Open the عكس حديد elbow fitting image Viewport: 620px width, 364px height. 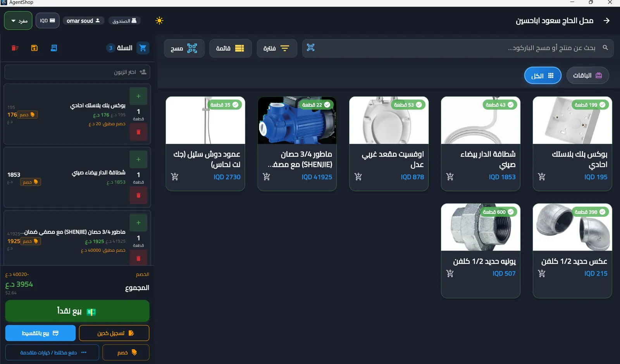pyautogui.click(x=572, y=227)
